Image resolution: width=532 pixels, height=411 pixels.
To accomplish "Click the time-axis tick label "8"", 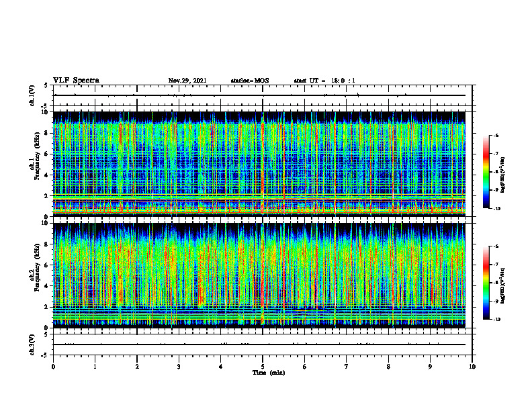I will (x=388, y=367).
